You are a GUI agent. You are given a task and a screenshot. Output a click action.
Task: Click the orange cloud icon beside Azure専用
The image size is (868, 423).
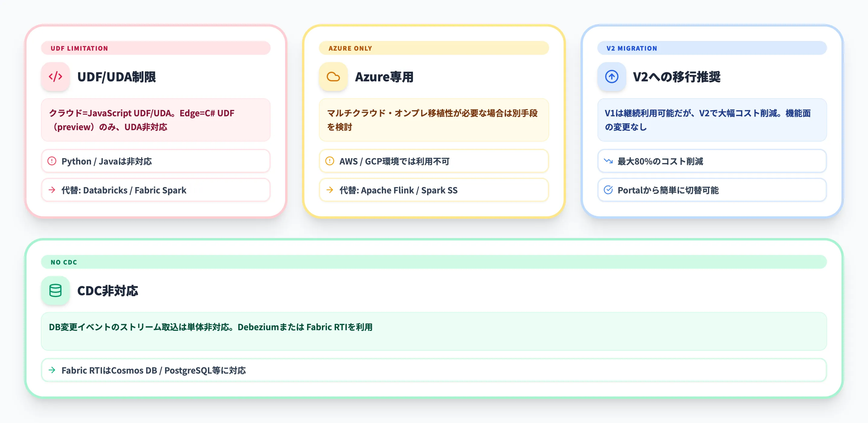333,77
